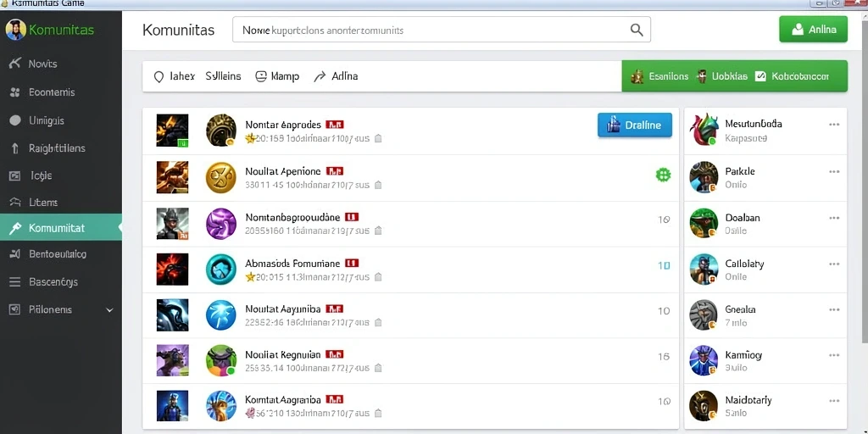
Task: Open more options for Mesutunboda
Action: tap(834, 125)
